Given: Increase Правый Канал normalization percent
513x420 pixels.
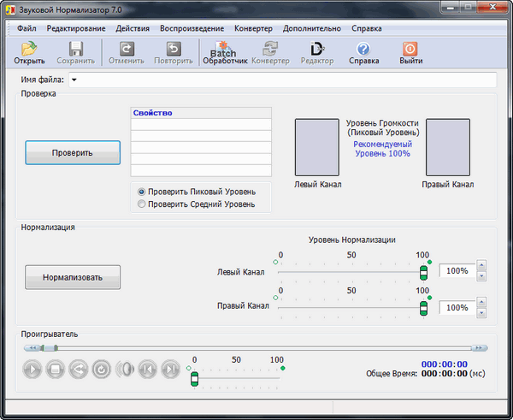Looking at the screenshot, I should tap(481, 302).
